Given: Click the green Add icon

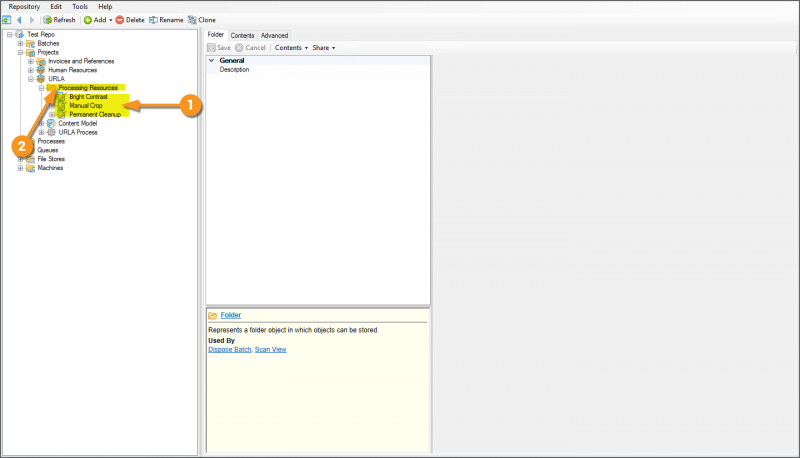Looking at the screenshot, I should pyautogui.click(x=88, y=20).
